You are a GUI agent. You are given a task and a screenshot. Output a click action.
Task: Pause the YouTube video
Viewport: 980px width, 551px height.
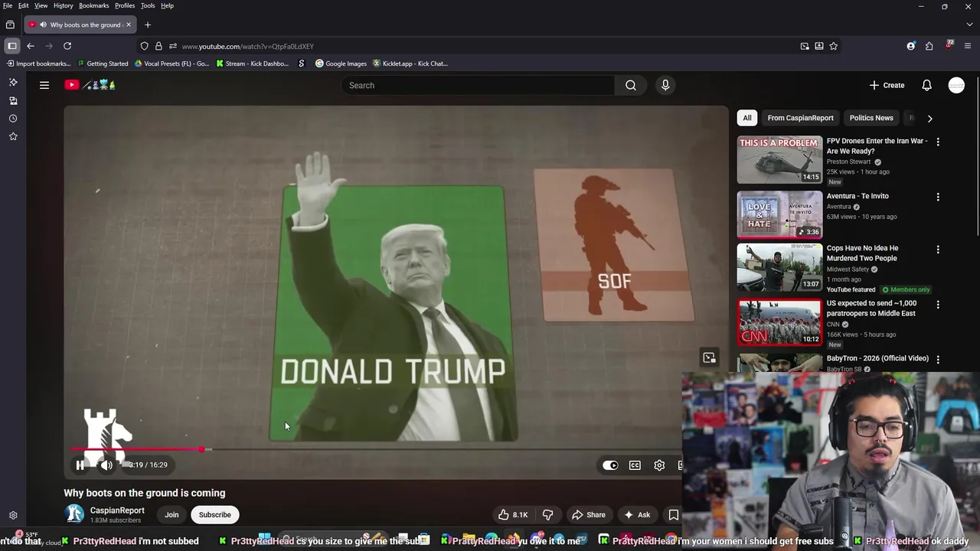[80, 465]
